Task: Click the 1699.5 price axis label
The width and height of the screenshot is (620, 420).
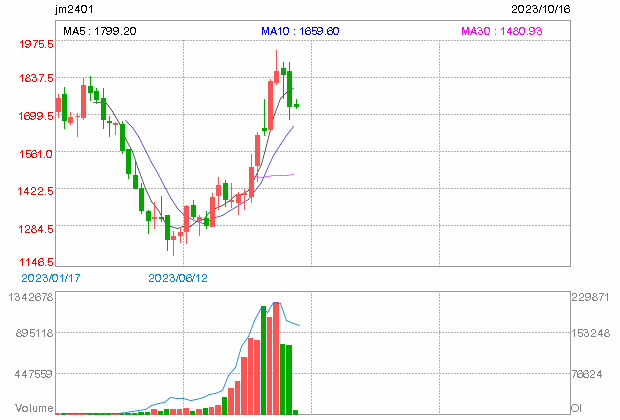Action: (x=36, y=116)
